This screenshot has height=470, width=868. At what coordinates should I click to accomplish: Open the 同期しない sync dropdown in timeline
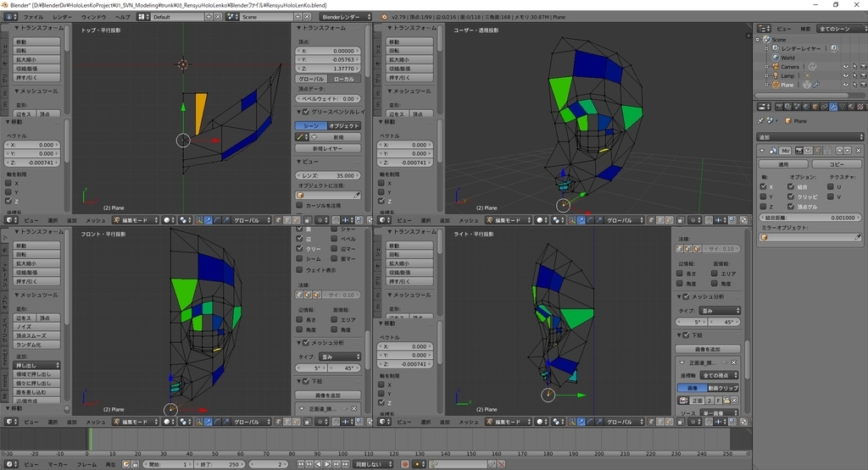coord(373,464)
